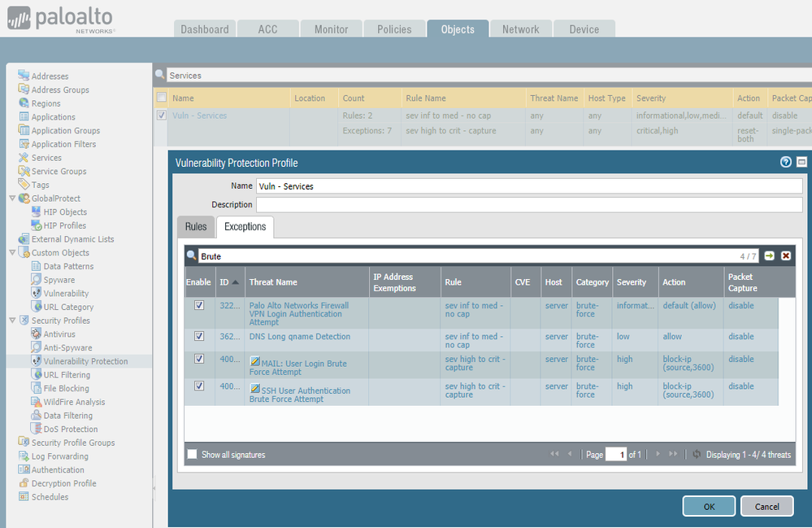The height and width of the screenshot is (528, 812).
Task: Edit the page number field
Action: (x=616, y=455)
